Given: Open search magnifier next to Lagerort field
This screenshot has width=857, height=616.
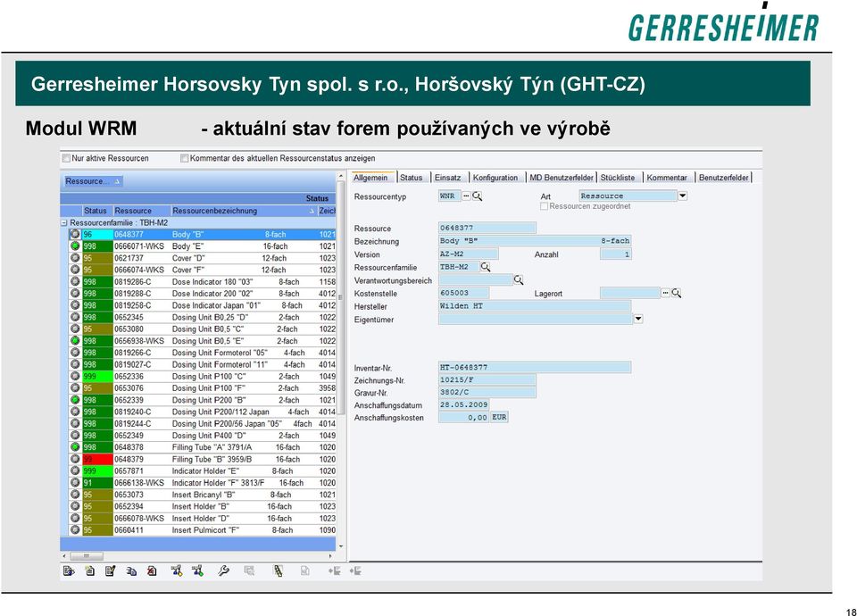Looking at the screenshot, I should tap(676, 293).
